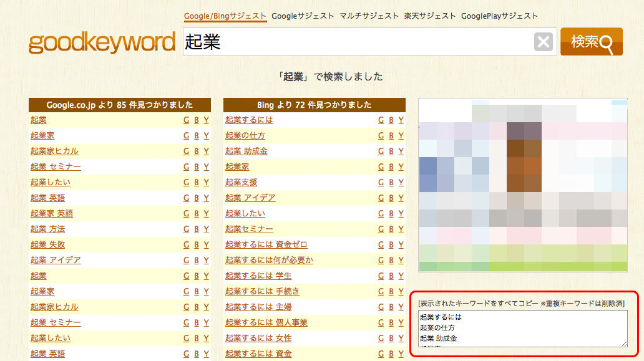Image resolution: width=644 pixels, height=361 pixels.
Task: Click the keyword copy textarea
Action: (522, 328)
